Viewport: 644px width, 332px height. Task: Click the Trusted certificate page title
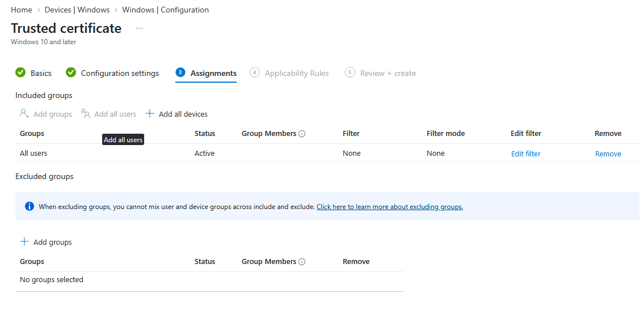(66, 28)
